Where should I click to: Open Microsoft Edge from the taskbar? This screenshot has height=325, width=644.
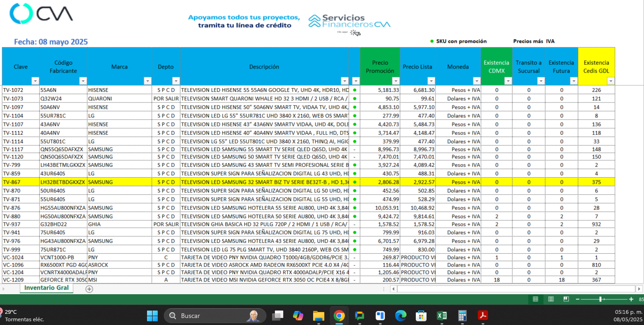pyautogui.click(x=400, y=316)
